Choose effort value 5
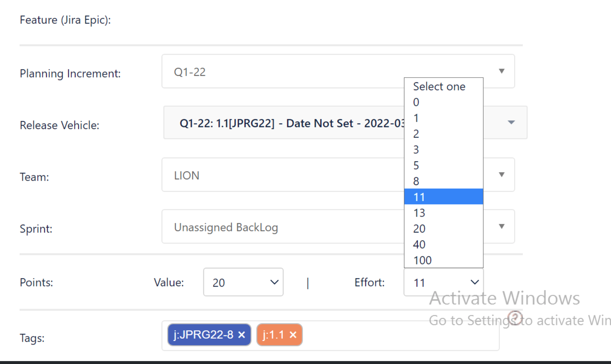Screen dimensions: 611x364 coord(416,166)
